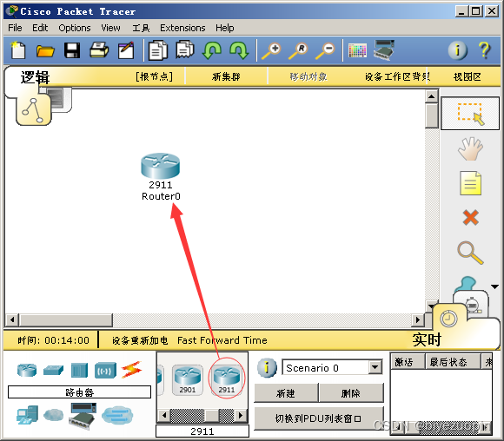
Task: Click workspace horizontal scrollbar right arrow
Action: pos(417,319)
